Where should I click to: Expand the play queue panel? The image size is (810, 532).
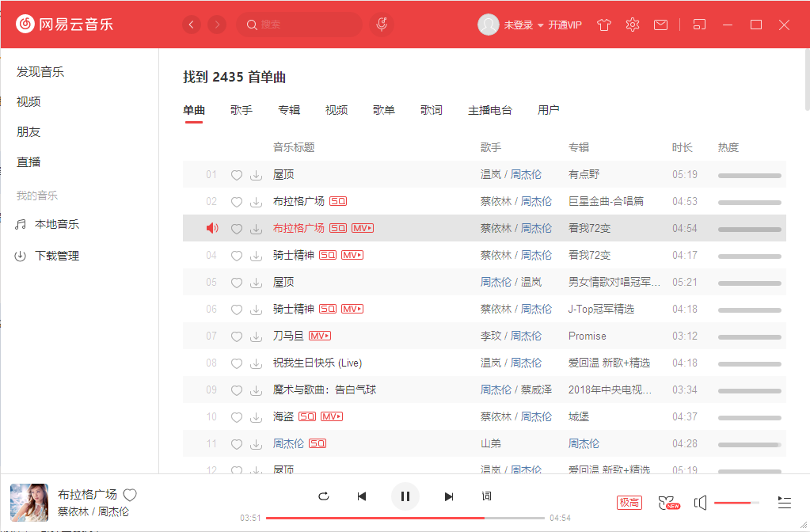coord(784,502)
